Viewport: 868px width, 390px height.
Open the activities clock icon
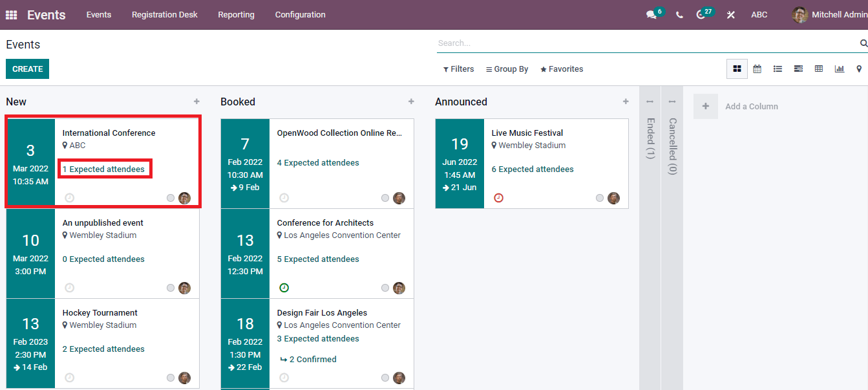tap(701, 15)
